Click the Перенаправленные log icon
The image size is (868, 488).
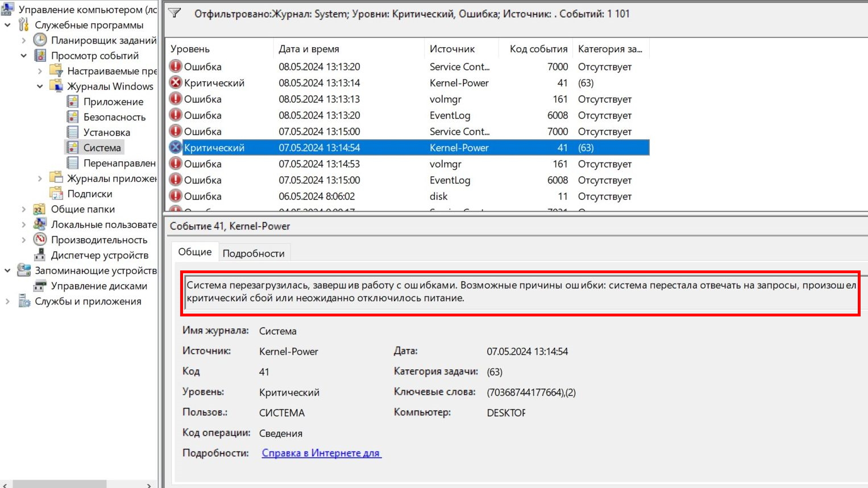[x=72, y=162]
